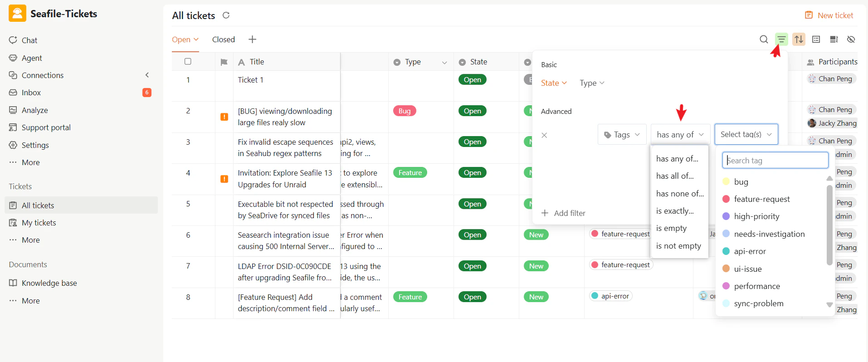Switch to the Closed tab

pyautogui.click(x=224, y=39)
